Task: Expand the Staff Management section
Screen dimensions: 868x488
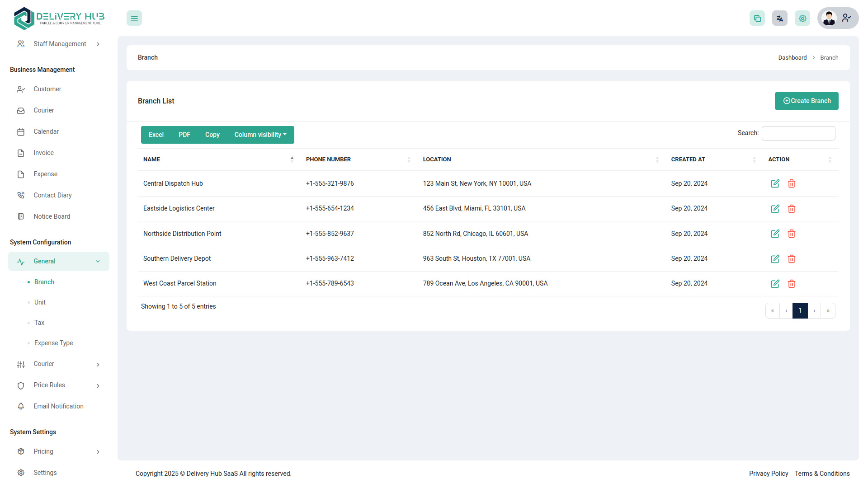Action: tap(59, 44)
